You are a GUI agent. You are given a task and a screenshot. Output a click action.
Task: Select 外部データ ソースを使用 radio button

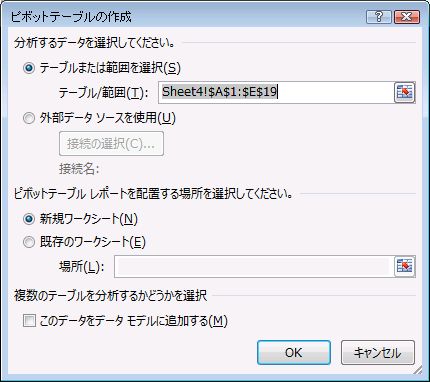point(29,118)
